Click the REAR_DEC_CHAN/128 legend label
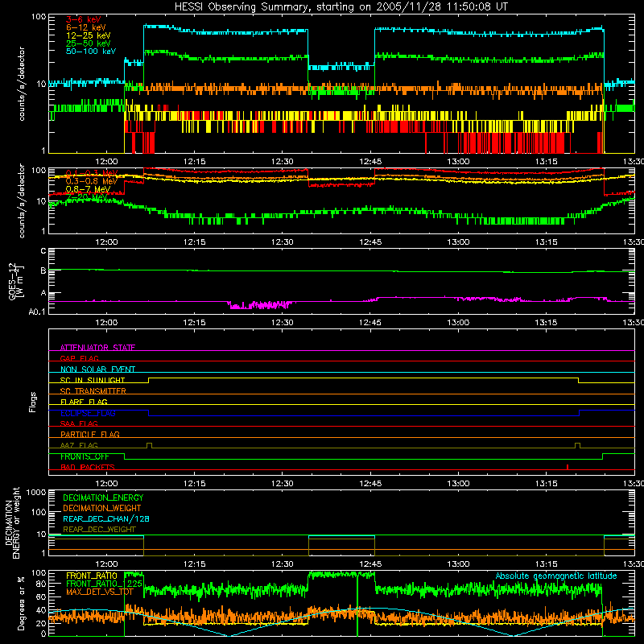644x644 pixels. point(106,518)
